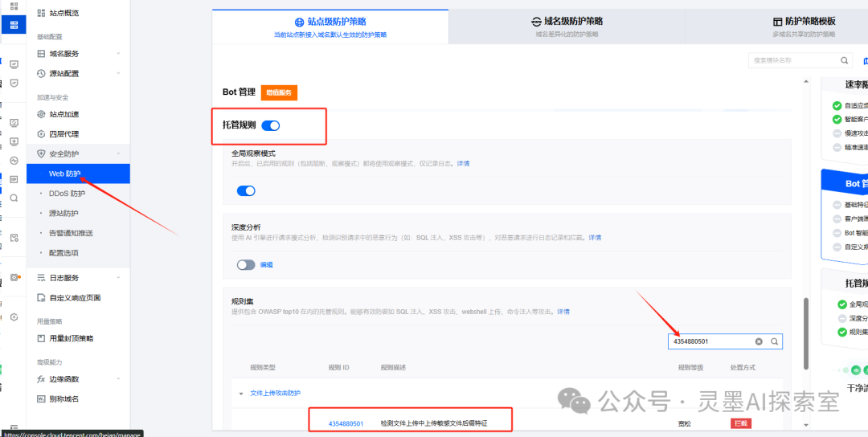Screen dimensions: 868x437
Task: Collapse the 文件上传攻击防护 group triangle
Action: point(241,394)
